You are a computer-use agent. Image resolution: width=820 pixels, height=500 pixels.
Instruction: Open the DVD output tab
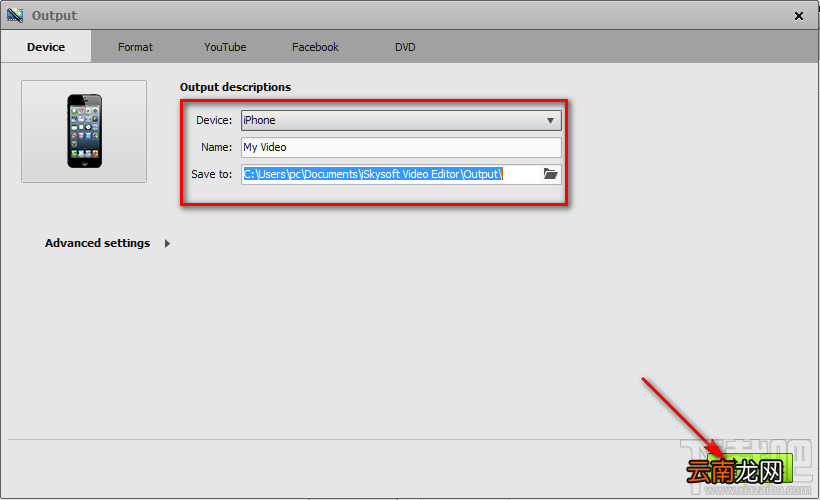click(405, 47)
